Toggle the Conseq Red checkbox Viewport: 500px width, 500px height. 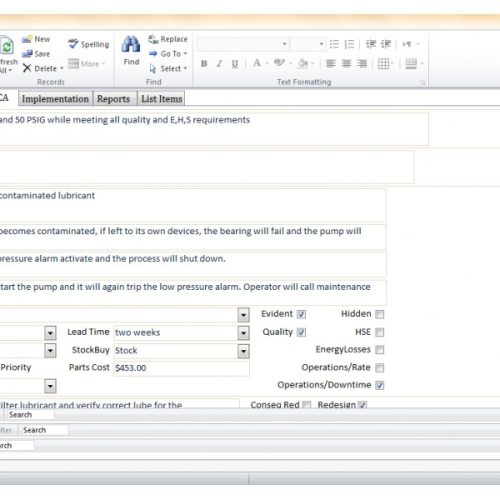tap(306, 405)
